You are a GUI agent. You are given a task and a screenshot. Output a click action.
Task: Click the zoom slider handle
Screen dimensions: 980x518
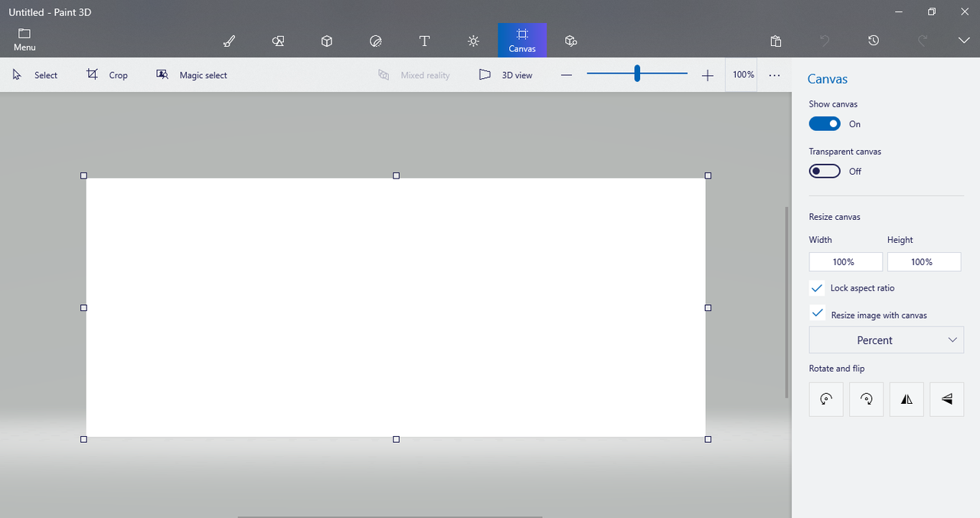pyautogui.click(x=637, y=74)
